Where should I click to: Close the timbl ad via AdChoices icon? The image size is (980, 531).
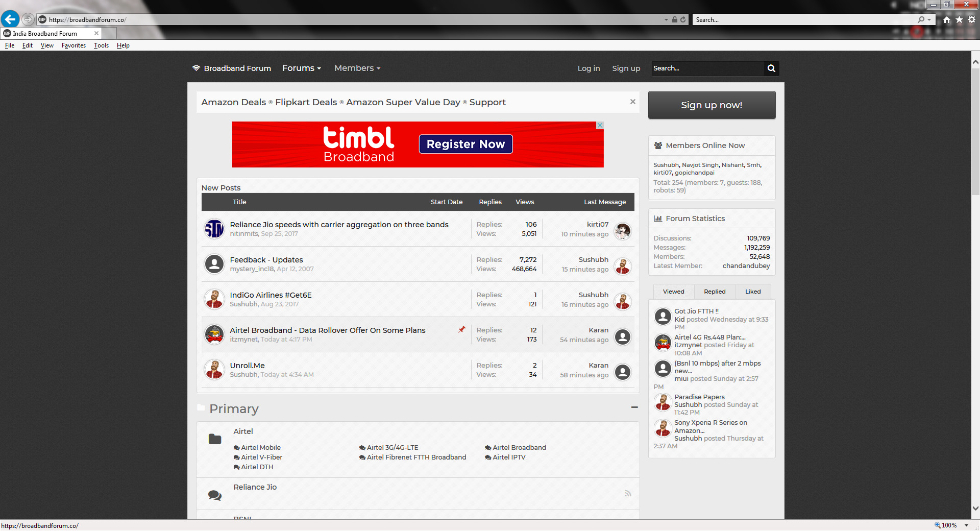pos(600,125)
